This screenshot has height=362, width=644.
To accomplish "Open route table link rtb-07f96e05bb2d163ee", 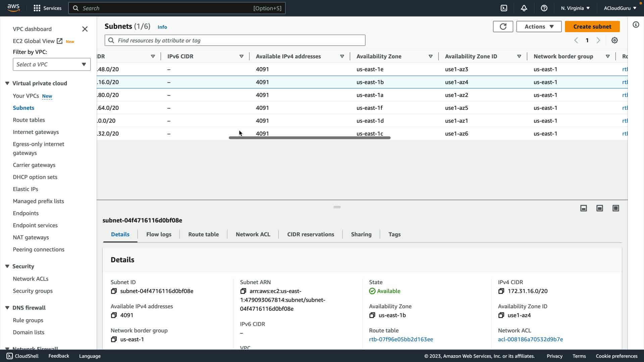I will (x=401, y=339).
